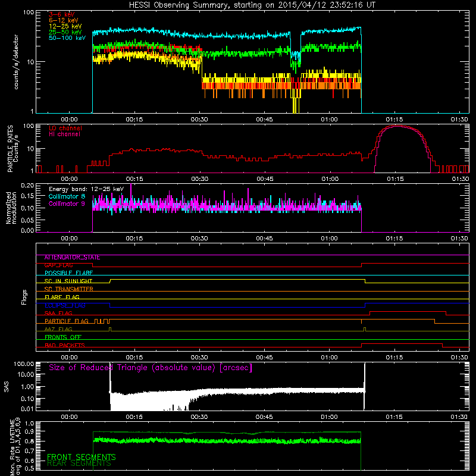Click the 00:45 time label under the particle rates panel

pyautogui.click(x=265, y=179)
